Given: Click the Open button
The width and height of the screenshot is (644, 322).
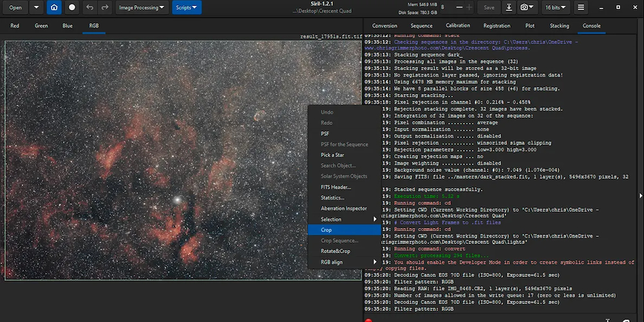Looking at the screenshot, I should click(15, 8).
